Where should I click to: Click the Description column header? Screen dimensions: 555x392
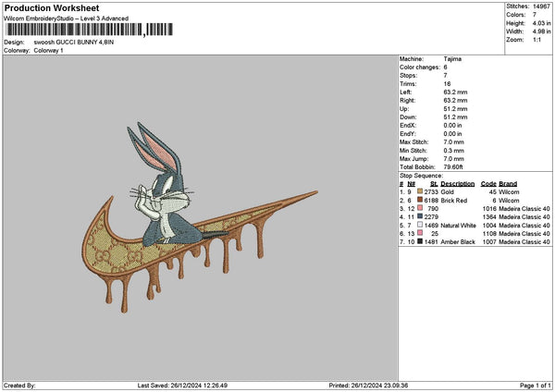coord(458,184)
